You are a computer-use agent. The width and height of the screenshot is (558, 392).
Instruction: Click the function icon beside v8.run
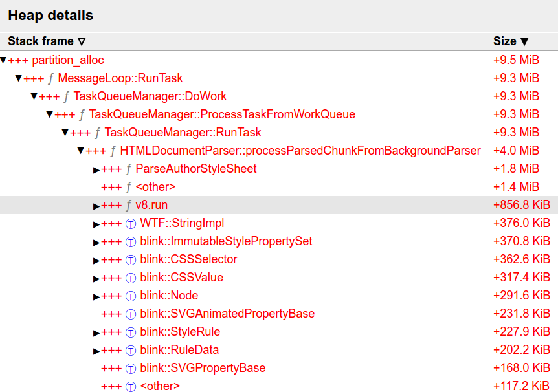click(x=128, y=205)
